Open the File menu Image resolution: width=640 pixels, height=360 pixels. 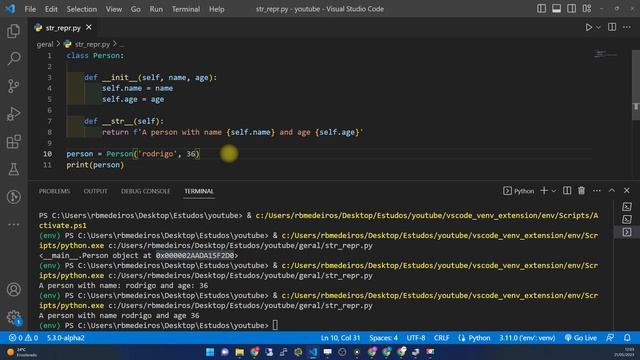click(x=30, y=9)
